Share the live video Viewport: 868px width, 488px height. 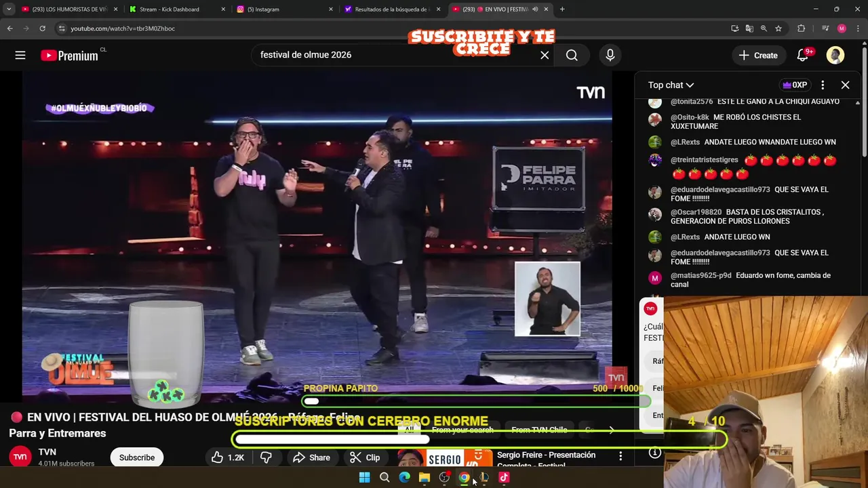[x=311, y=457]
